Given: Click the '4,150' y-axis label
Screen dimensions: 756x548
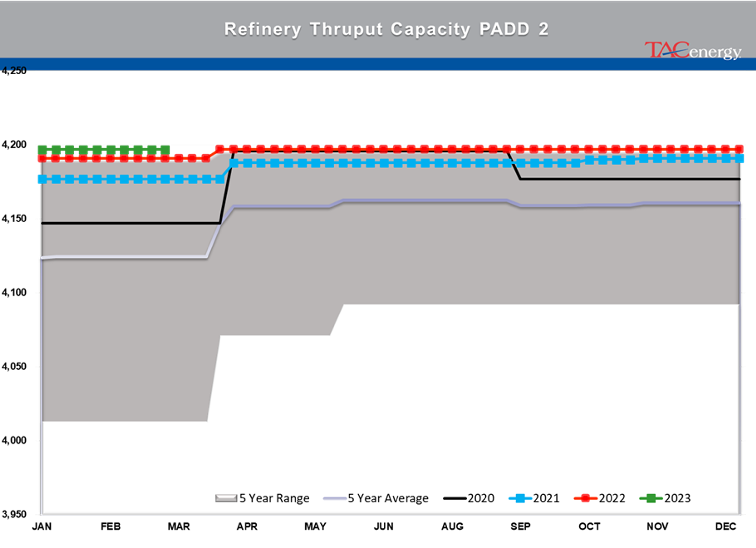Looking at the screenshot, I should tap(14, 219).
